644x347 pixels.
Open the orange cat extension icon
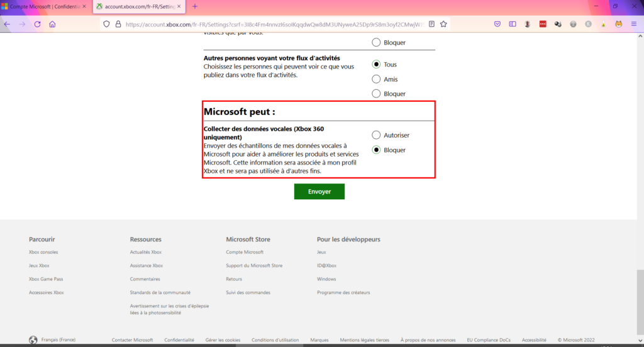tap(619, 25)
